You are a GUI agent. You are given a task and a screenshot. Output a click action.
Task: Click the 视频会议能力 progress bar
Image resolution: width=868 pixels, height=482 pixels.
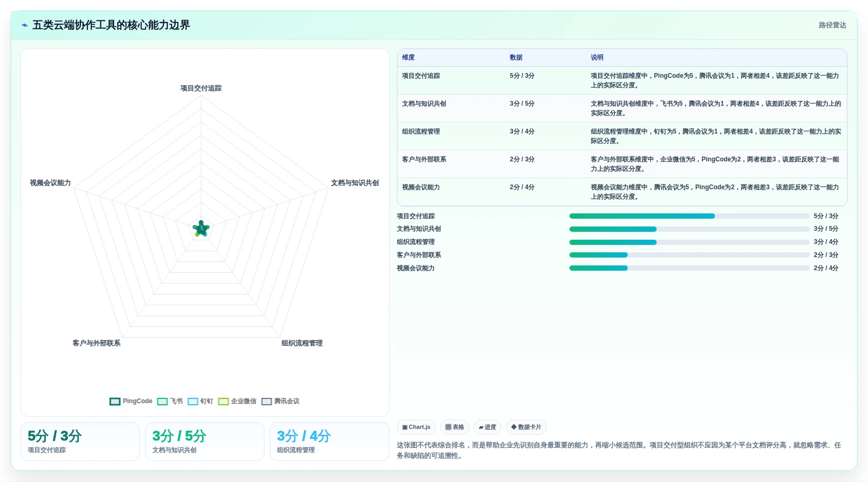pos(689,268)
